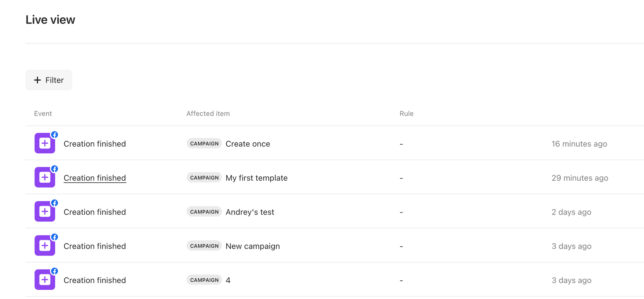Click Facebook badge on New campaign row
Screen dimensions: 644x299
coord(55,237)
